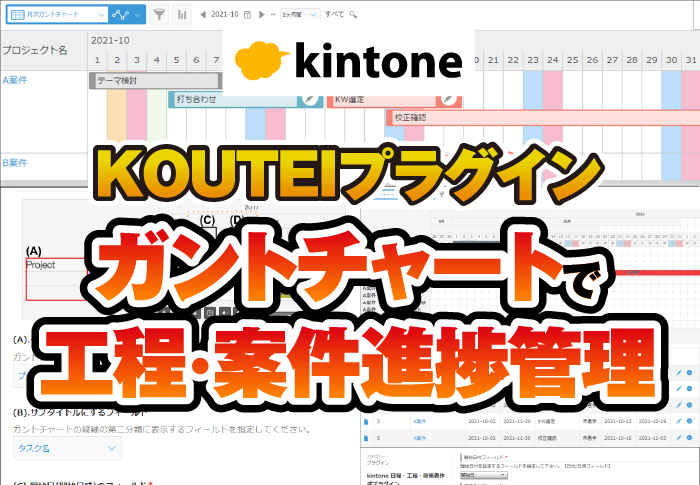Screen dimensions: 700x485
Task: Open record details icon for row 5
Action: 366,438
